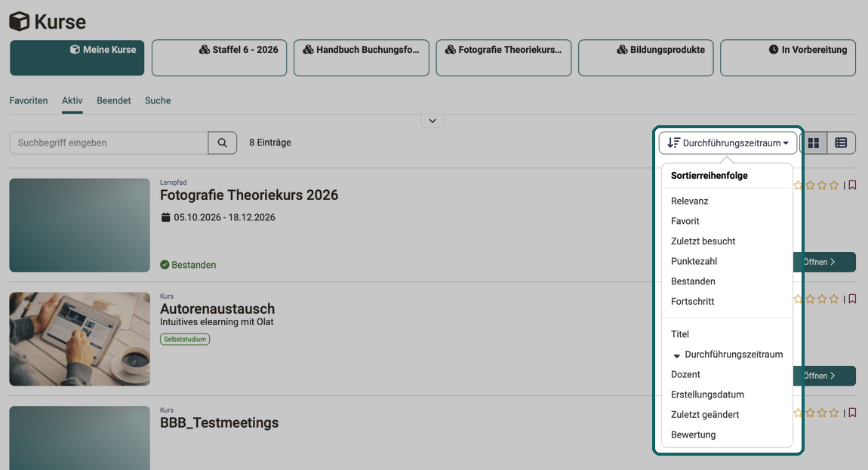This screenshot has width=868, height=470.
Task: Open Fotografie Theoriekurs... button at top
Action: click(x=503, y=57)
